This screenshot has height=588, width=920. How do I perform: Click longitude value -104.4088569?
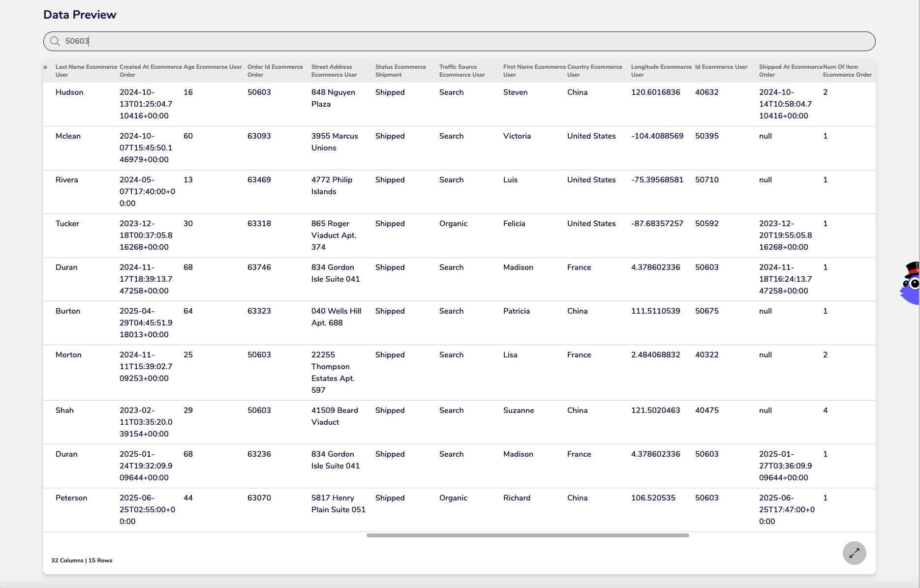point(657,136)
